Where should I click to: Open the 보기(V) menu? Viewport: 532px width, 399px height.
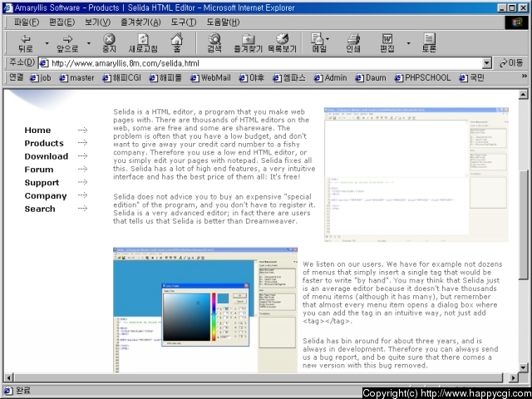tap(98, 22)
